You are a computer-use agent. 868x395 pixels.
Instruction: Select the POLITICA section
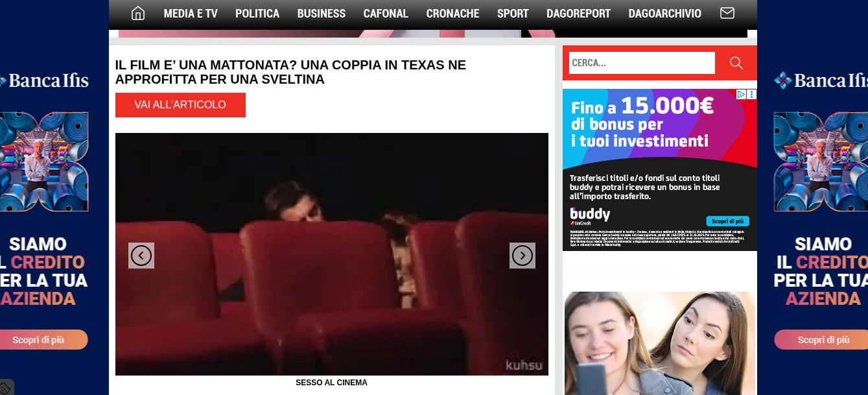[257, 14]
